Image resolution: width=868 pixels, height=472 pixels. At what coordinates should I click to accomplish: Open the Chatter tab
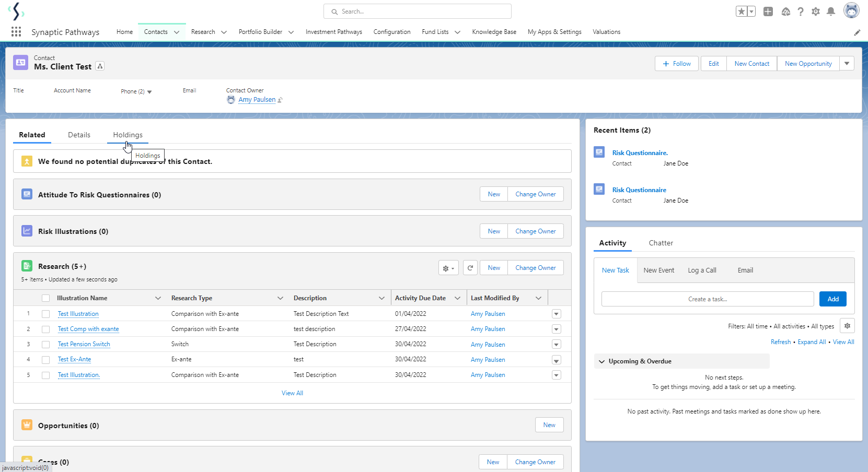tap(661, 243)
